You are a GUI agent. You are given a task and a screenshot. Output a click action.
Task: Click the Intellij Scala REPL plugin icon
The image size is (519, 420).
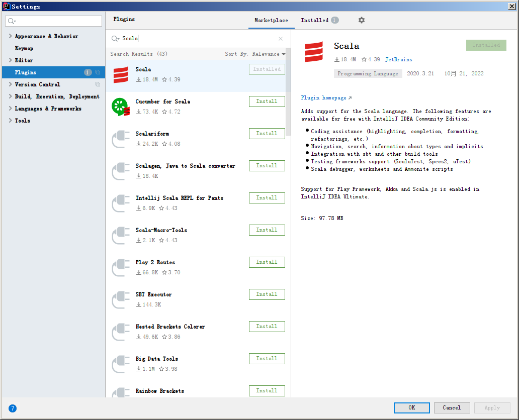(121, 203)
